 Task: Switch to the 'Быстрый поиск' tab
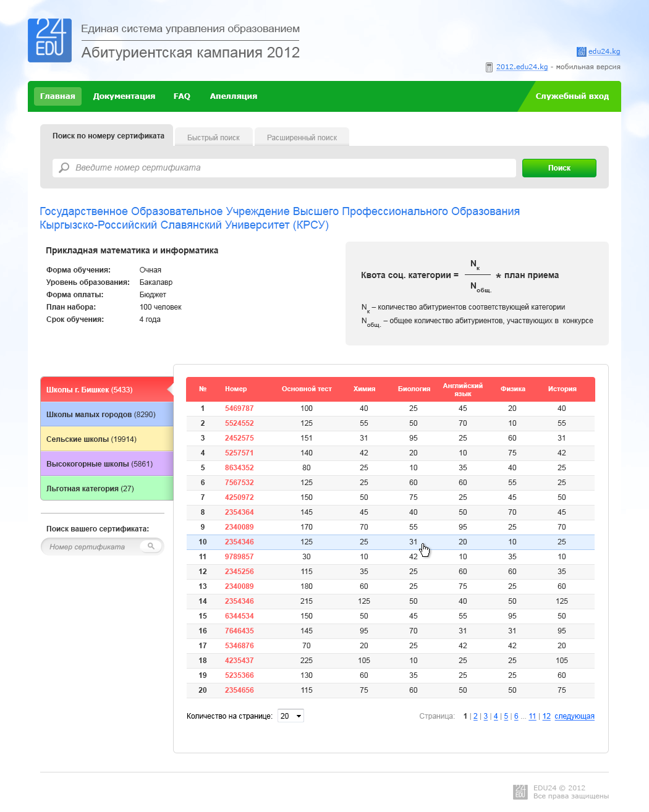pyautogui.click(x=213, y=137)
